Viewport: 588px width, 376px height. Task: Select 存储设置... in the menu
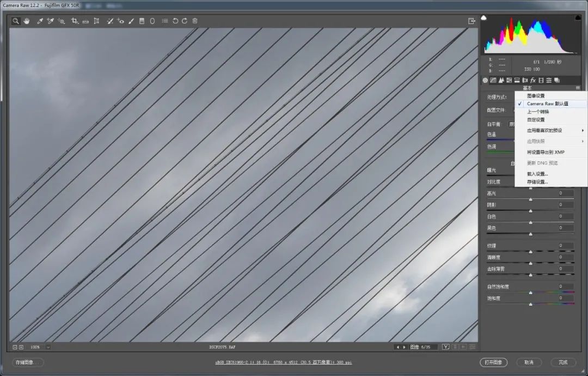tap(537, 181)
